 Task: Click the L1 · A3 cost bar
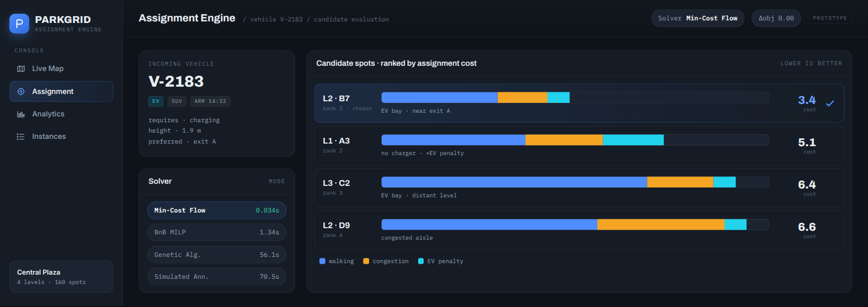(x=575, y=140)
